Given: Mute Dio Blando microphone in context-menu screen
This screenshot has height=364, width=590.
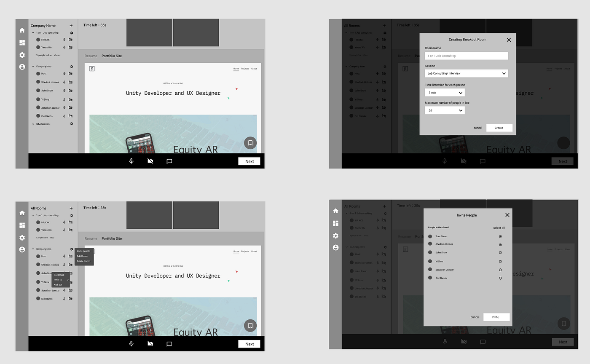Looking at the screenshot, I should click(64, 299).
